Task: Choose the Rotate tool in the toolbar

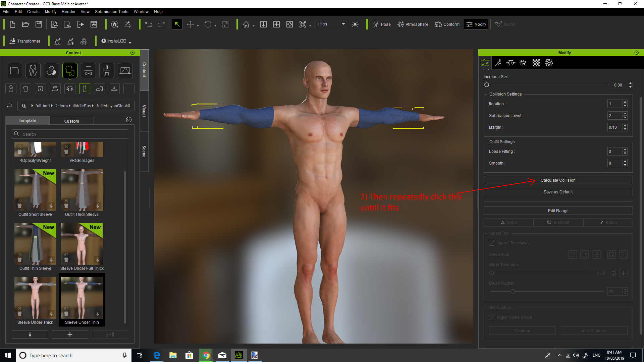Action: pyautogui.click(x=208, y=24)
